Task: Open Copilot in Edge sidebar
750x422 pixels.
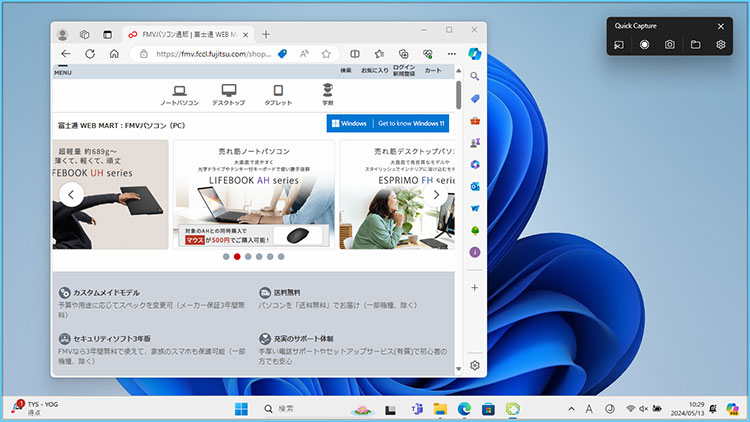Action: pos(475,53)
